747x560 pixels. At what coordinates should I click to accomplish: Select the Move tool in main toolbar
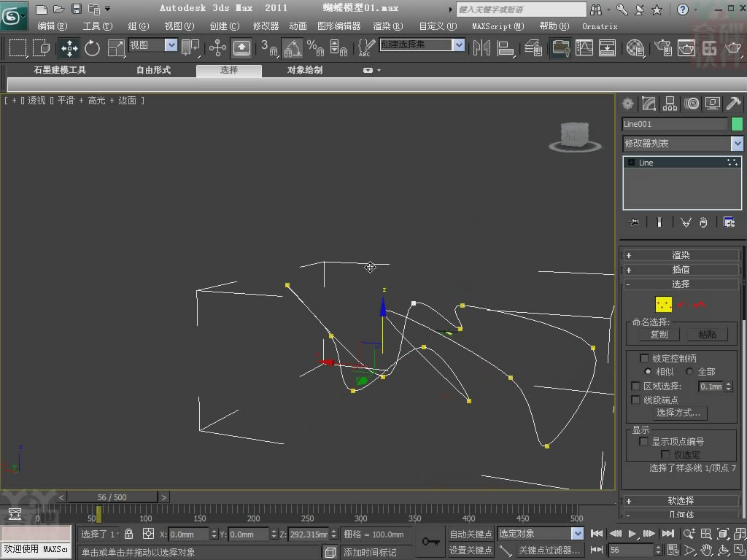click(69, 48)
